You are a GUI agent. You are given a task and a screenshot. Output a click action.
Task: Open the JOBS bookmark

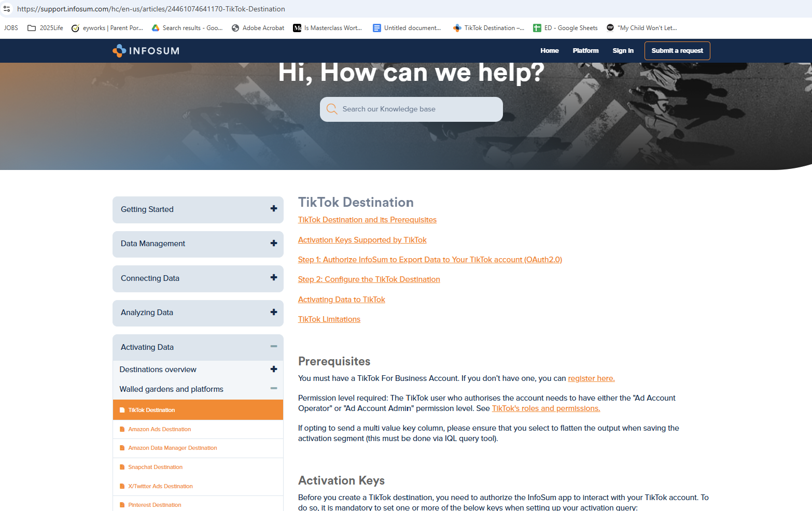11,28
